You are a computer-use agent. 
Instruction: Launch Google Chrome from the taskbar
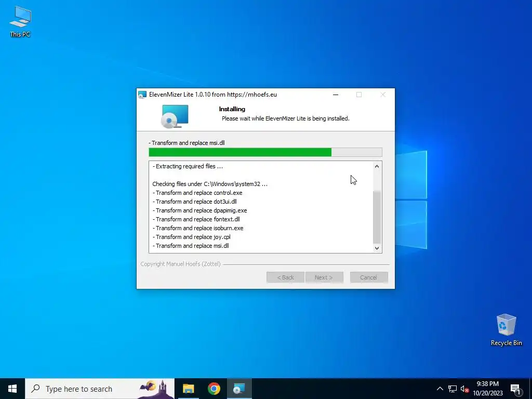pos(214,389)
